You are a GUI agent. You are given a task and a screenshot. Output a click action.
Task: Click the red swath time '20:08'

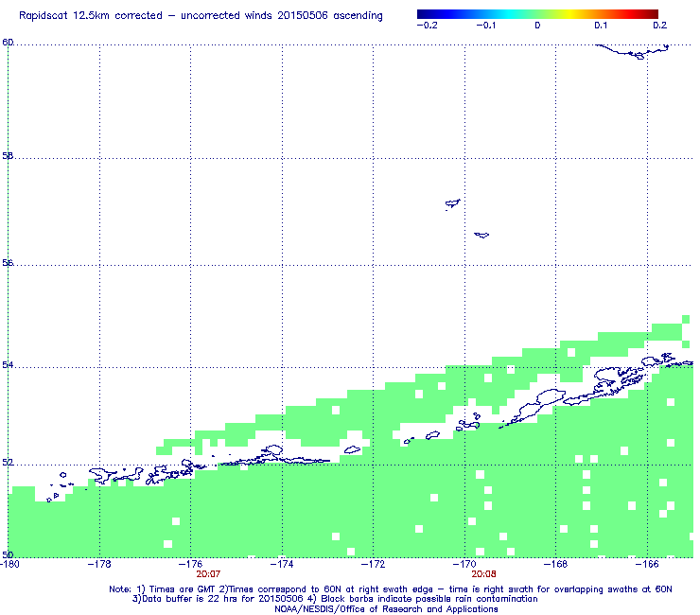[x=483, y=574]
